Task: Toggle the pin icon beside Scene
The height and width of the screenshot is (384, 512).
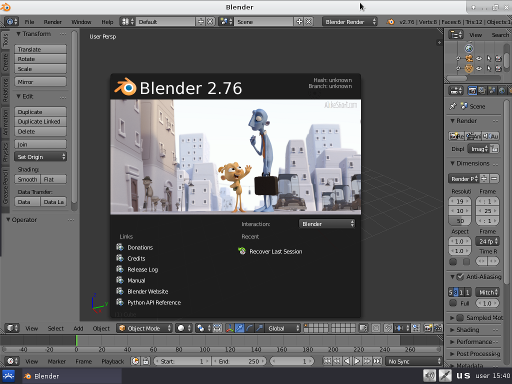Action: tap(453, 106)
